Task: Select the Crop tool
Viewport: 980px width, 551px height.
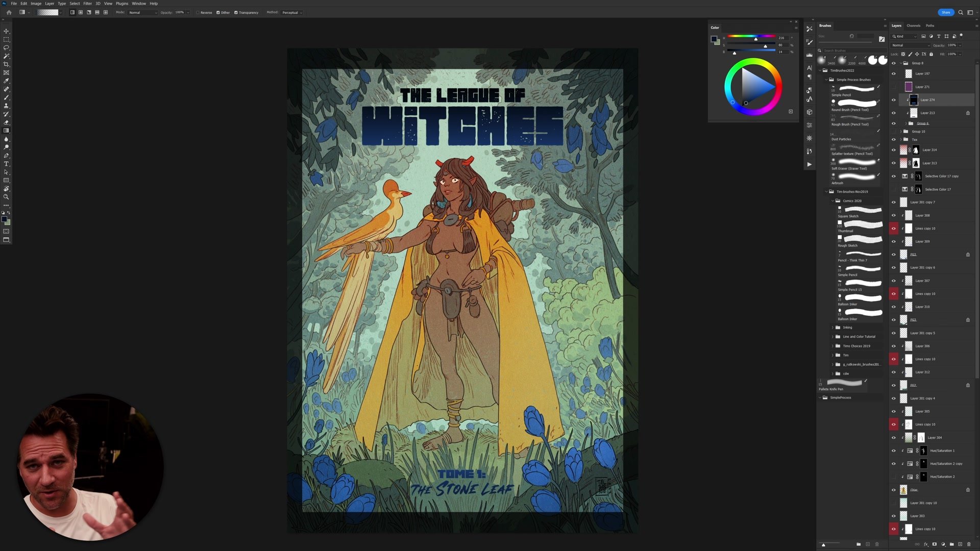Action: pyautogui.click(x=6, y=64)
